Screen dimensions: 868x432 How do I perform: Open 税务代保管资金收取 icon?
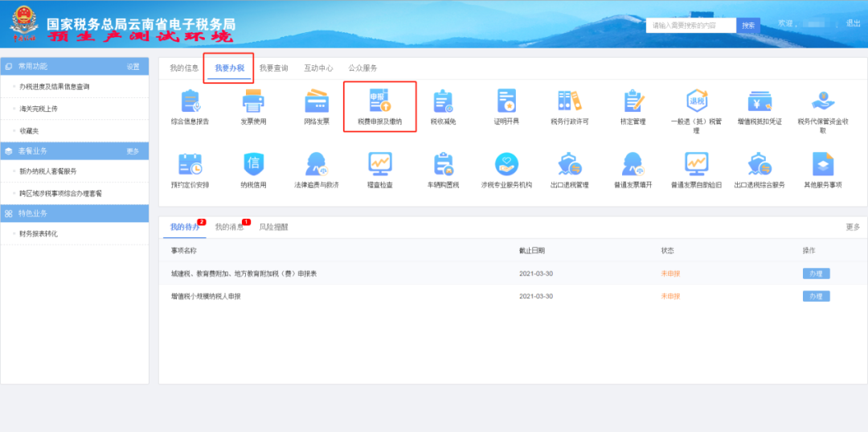click(x=823, y=101)
